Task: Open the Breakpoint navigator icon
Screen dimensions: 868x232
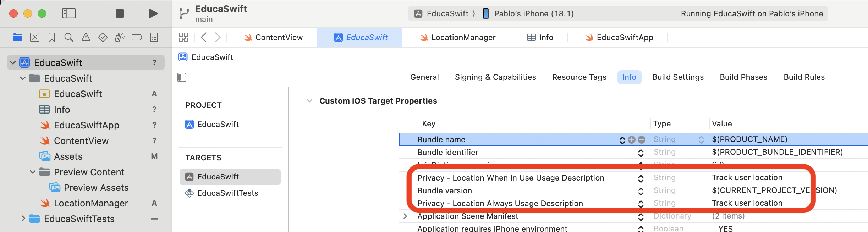Action: click(137, 37)
